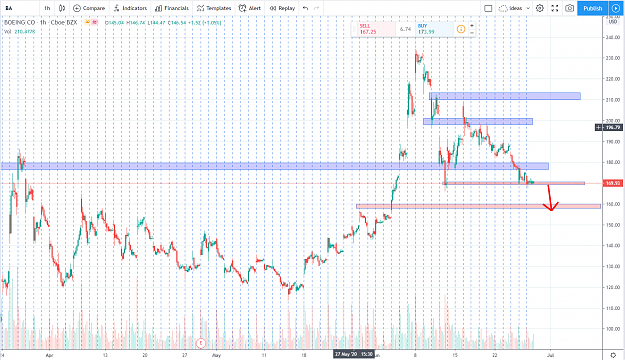The image size is (625, 360).
Task: Click the Vol 210.477K indicator label
Action: click(x=19, y=31)
